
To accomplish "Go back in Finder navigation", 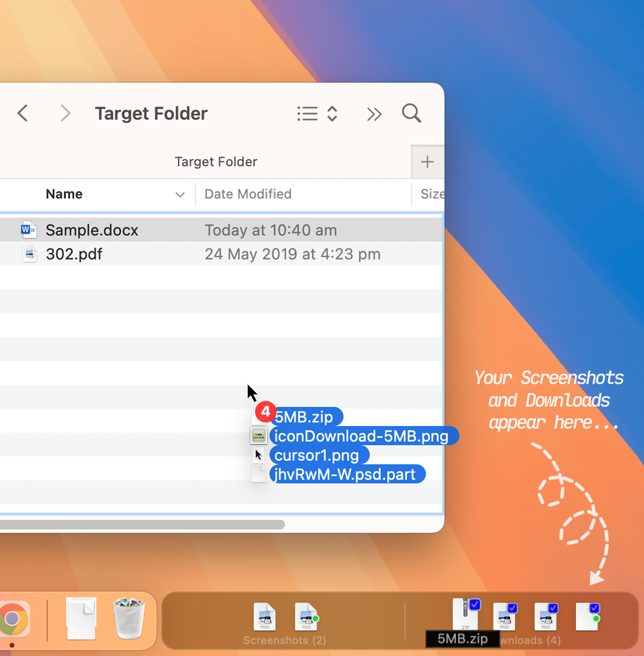I will pyautogui.click(x=23, y=113).
